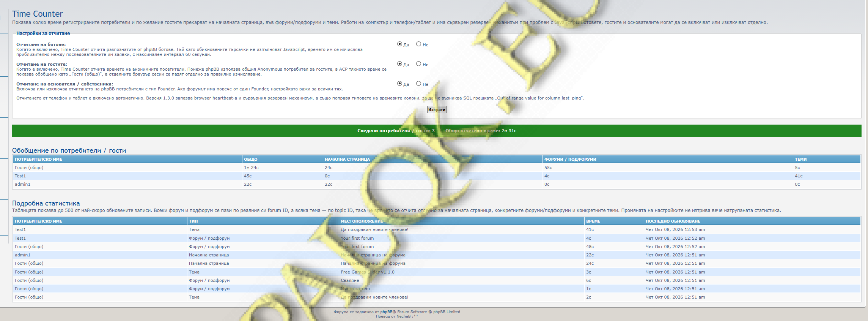Image resolution: width=868 pixels, height=321 pixels.
Task: Click the "Чет Окт 08, 2026 12:53 am" timestamp
Action: (x=675, y=229)
